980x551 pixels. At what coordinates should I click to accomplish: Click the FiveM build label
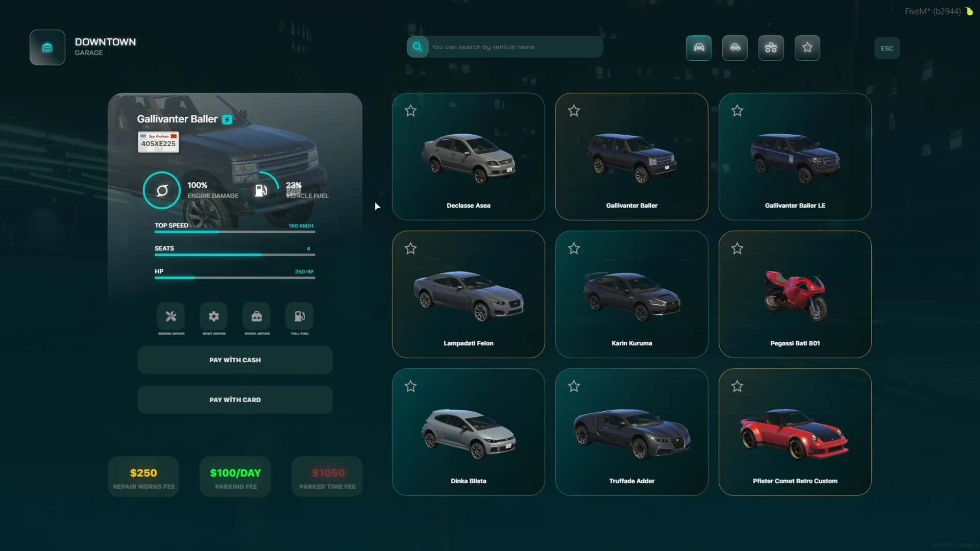(933, 11)
